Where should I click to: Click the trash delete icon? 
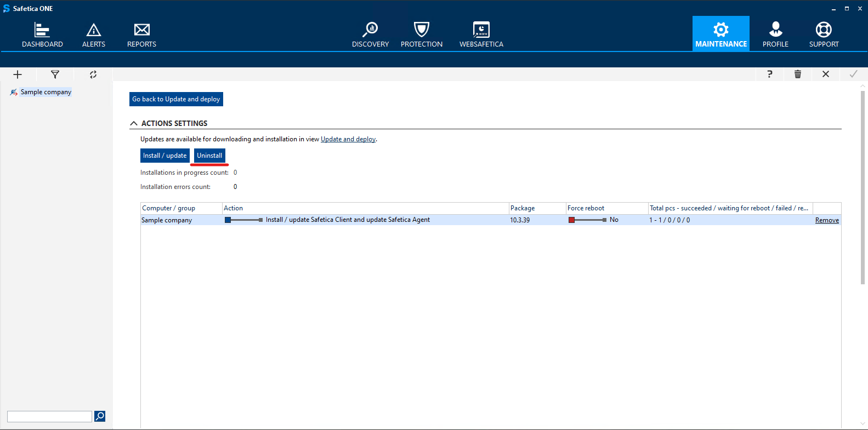pos(798,74)
